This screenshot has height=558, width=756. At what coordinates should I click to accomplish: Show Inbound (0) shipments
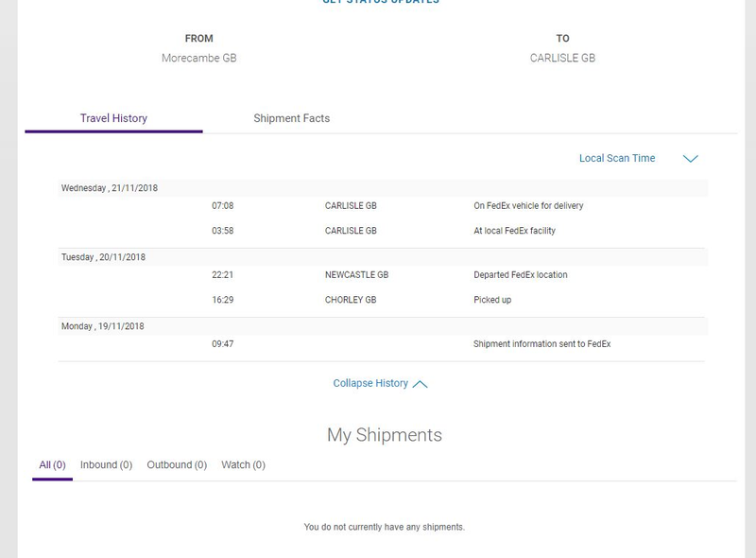[106, 464]
